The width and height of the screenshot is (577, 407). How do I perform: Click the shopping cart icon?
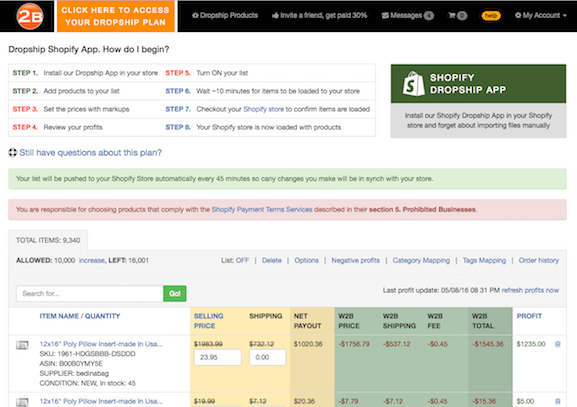point(452,15)
